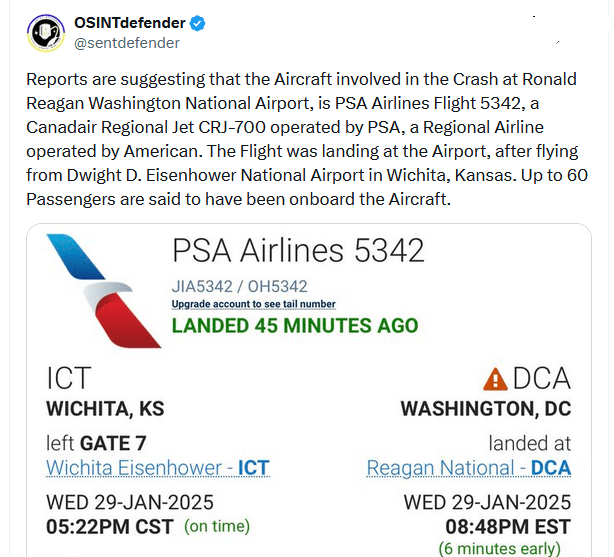Click the blue verified checkmark badge
The width and height of the screenshot is (614, 557).
tap(197, 23)
